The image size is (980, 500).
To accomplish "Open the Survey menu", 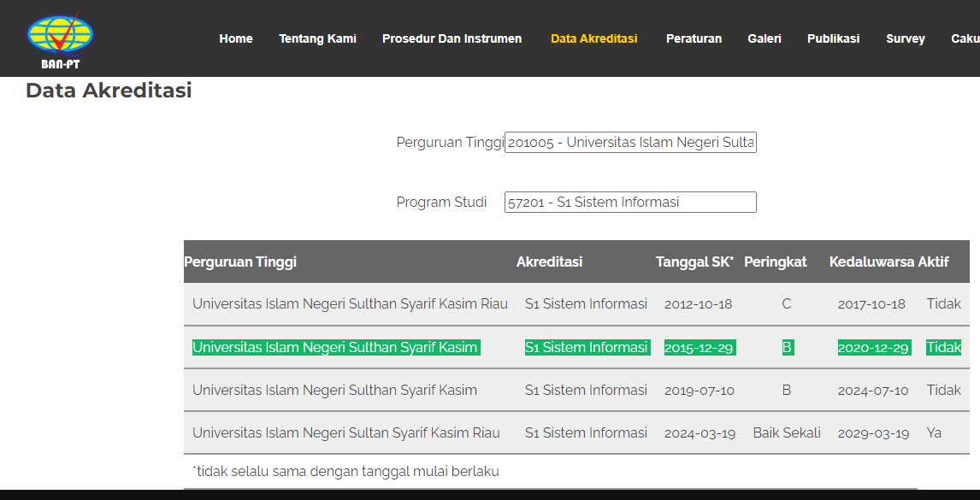I will 905,38.
